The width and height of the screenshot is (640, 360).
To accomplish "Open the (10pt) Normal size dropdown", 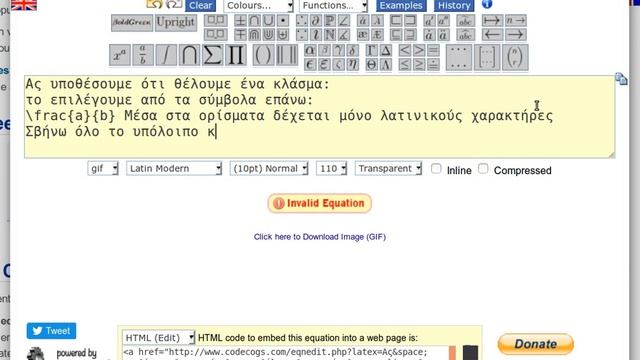I will point(269,169).
